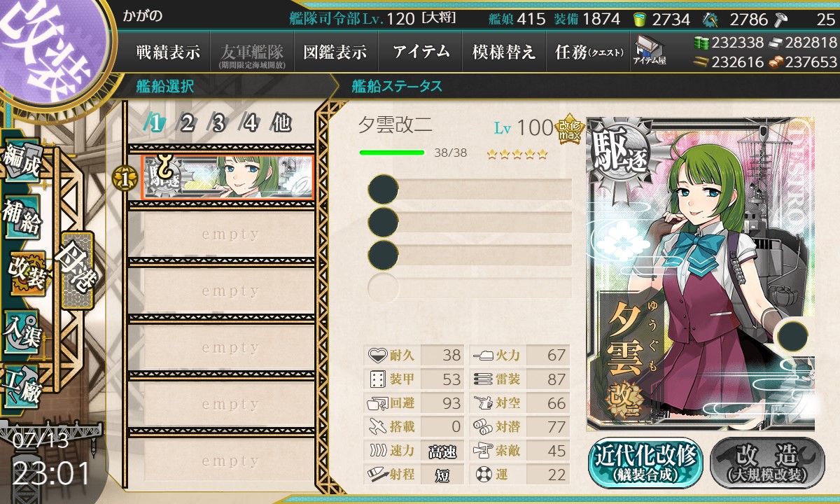The height and width of the screenshot is (504, 840).
Task: Click the round dark expansion slot on card
Action: (x=792, y=336)
